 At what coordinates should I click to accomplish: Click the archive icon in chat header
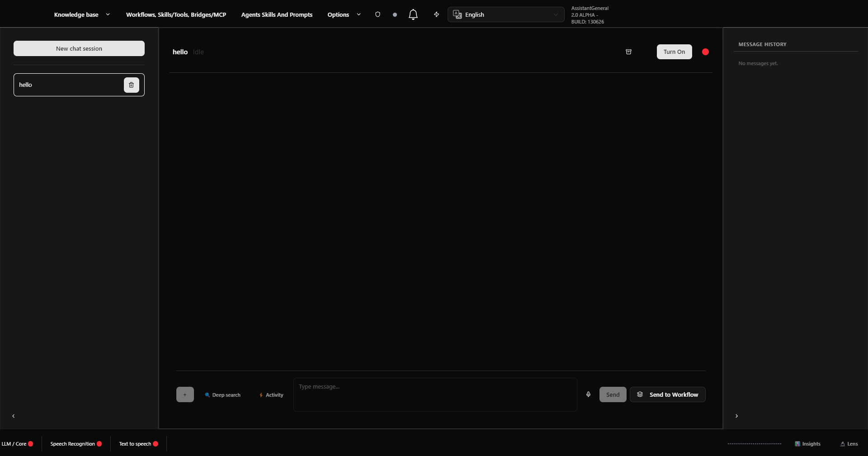tap(628, 52)
